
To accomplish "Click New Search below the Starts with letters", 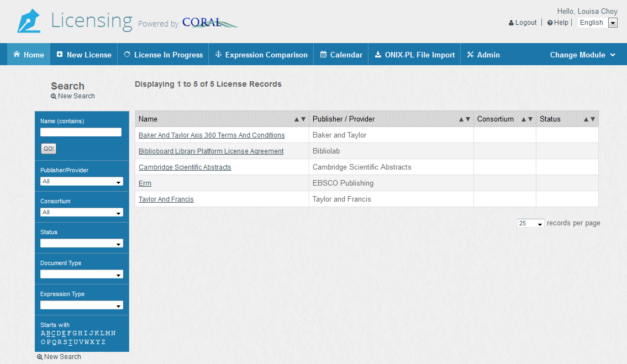I will pos(59,357).
